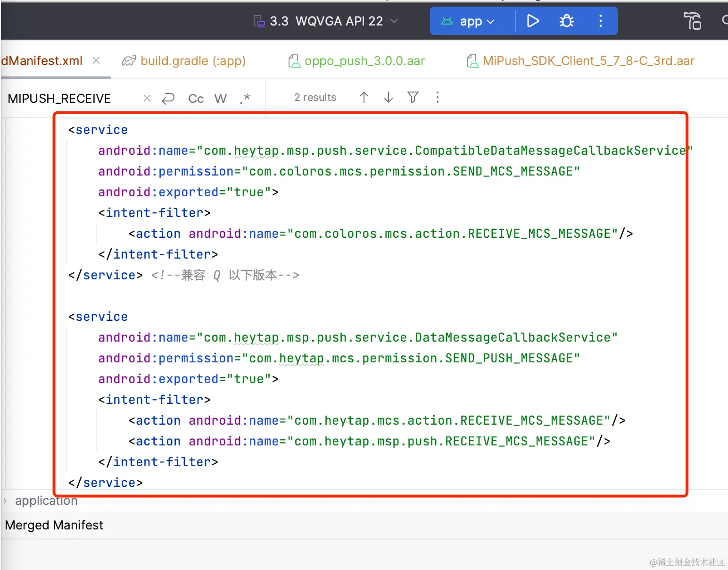
Task: Open the MiPush_SDK_Client_5_7_8-C_3rd.aar tab
Action: pyautogui.click(x=580, y=61)
